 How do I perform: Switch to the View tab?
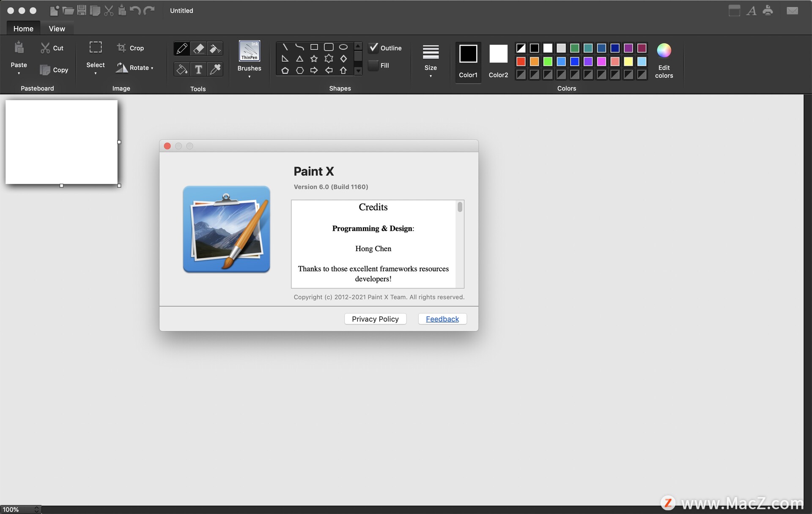57,29
